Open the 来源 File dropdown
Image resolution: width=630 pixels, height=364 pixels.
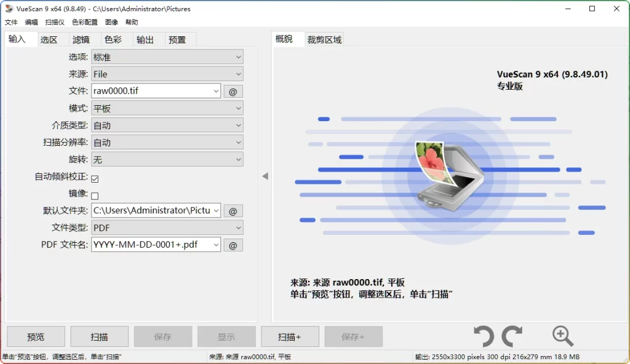point(167,74)
